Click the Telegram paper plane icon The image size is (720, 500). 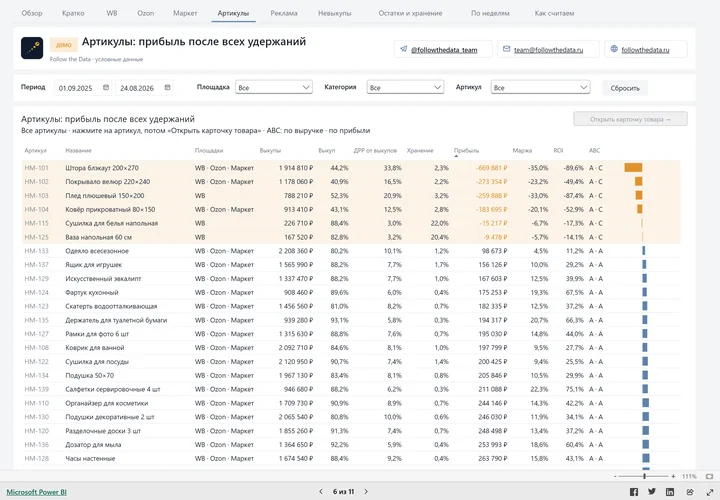pyautogui.click(x=404, y=49)
